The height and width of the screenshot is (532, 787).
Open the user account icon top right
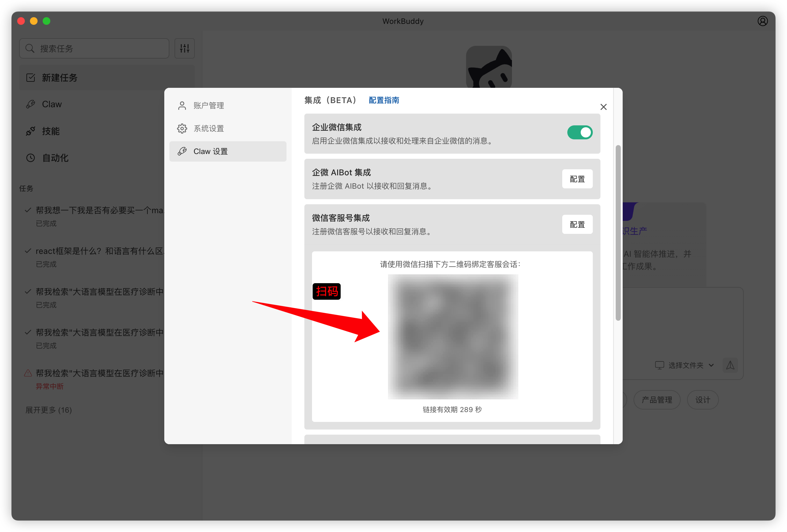pyautogui.click(x=762, y=21)
